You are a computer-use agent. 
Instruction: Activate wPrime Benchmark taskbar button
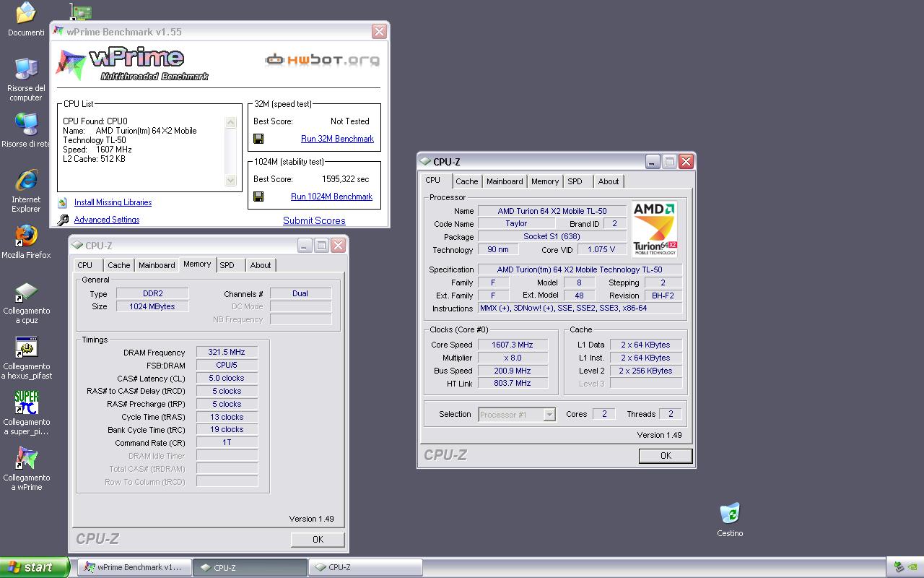click(134, 567)
